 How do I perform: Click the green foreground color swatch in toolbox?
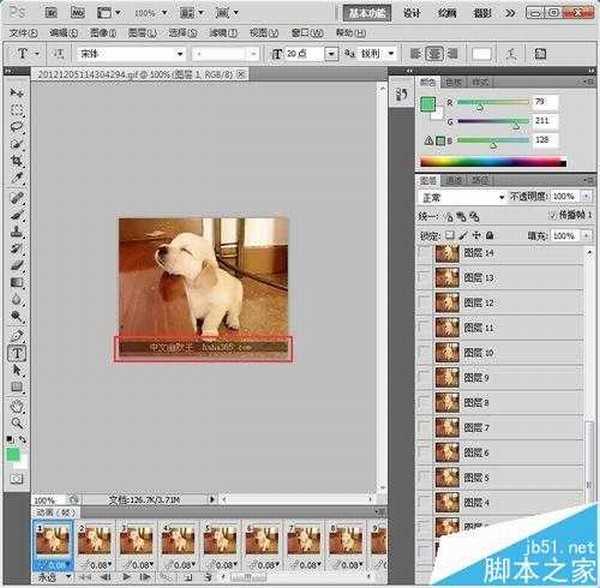pos(12,454)
